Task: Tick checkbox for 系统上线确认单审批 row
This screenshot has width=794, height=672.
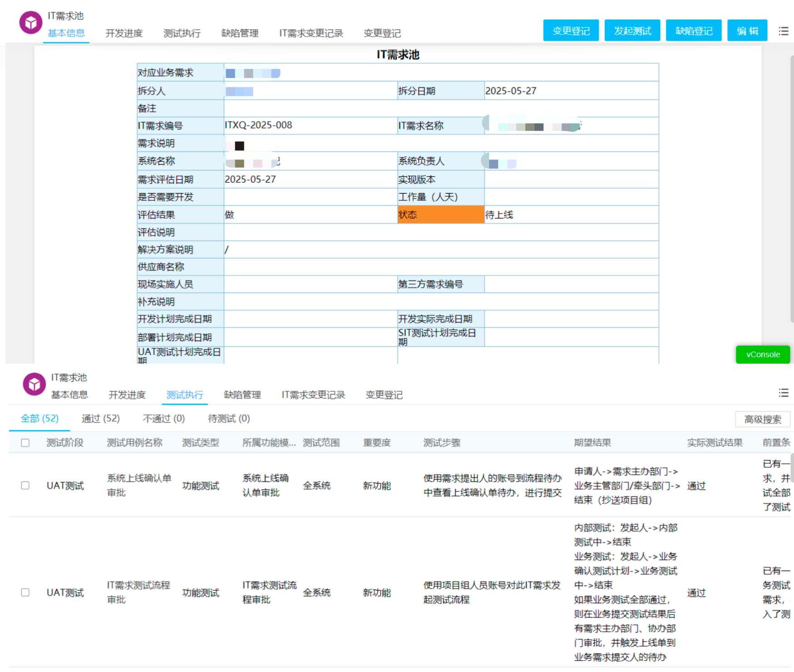Action: (x=25, y=485)
